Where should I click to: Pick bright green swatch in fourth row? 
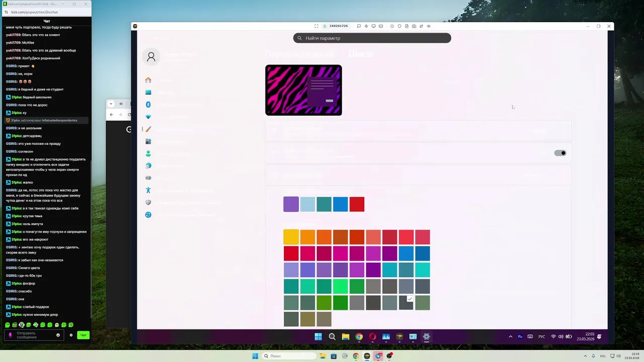point(340,286)
